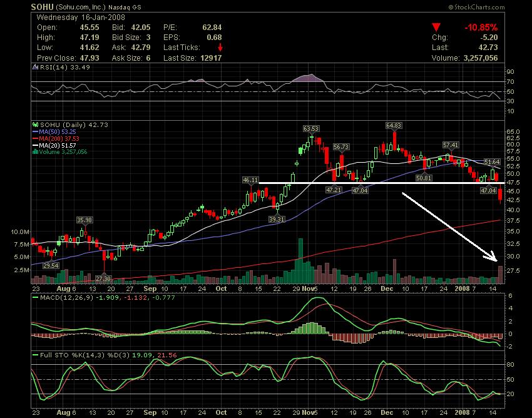Viewport: 532px width, 418px height.
Task: Click the green Full STO line marker
Action: tap(35, 355)
